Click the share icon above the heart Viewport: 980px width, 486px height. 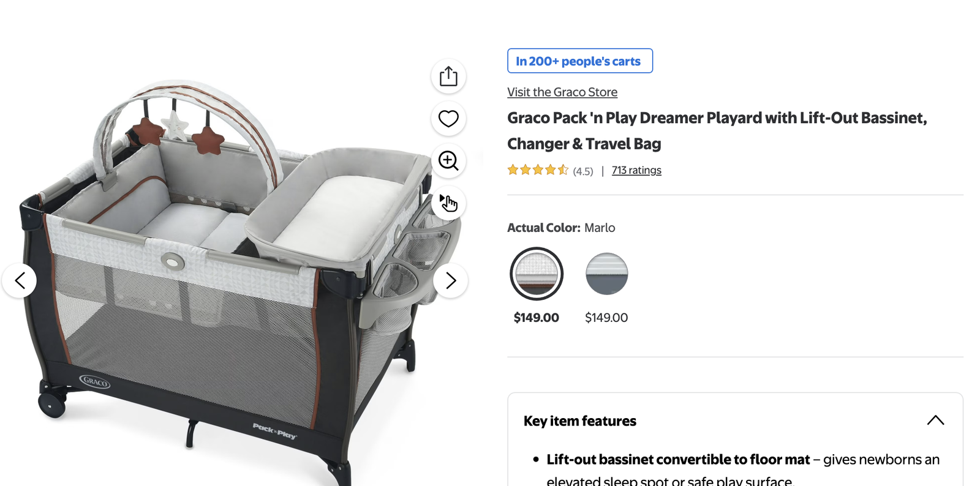[448, 77]
